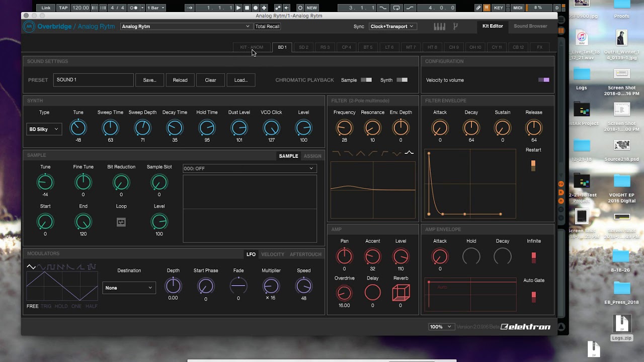Select the square LFO waveform icon
The height and width of the screenshot is (362, 644).
coord(51,266)
